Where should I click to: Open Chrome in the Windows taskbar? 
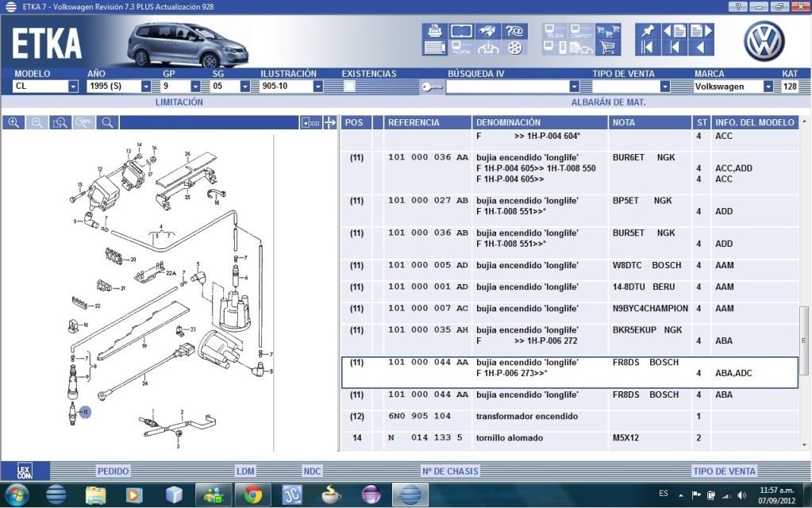click(252, 495)
